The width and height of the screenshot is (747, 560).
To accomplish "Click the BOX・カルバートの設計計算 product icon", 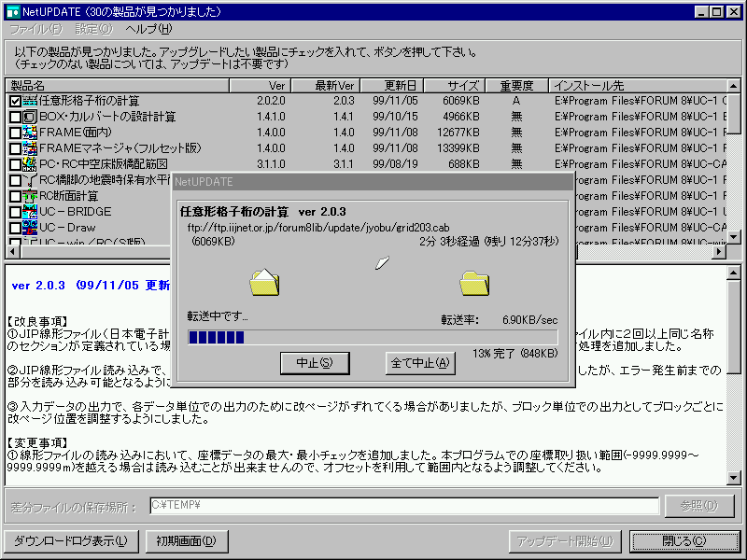I will pos(30,117).
